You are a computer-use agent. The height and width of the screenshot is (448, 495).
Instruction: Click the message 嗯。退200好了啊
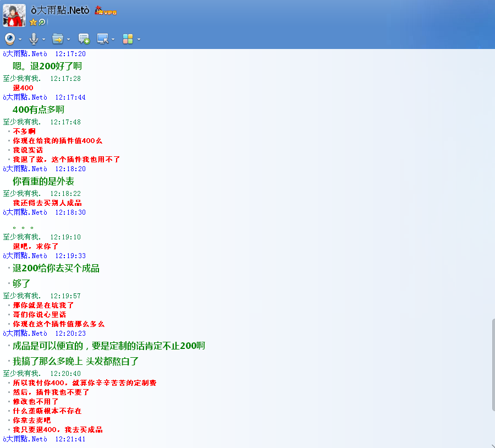[47, 66]
